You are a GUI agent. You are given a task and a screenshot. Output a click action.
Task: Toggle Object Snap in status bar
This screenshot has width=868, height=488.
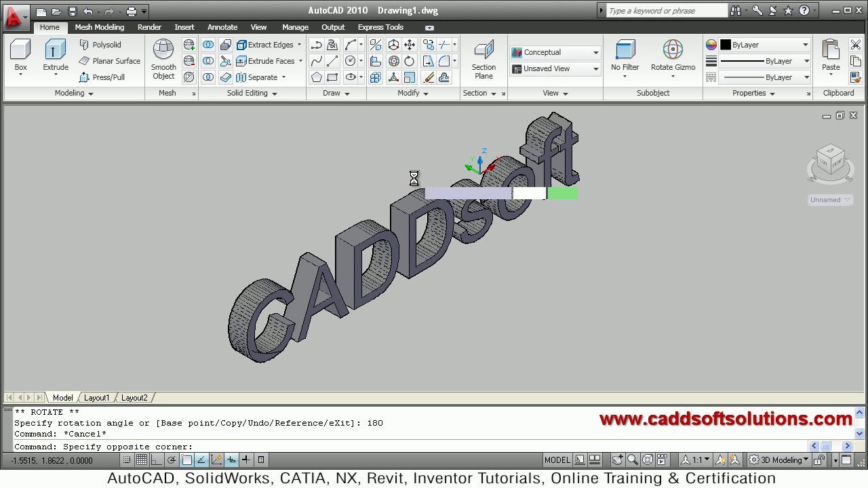[186, 460]
